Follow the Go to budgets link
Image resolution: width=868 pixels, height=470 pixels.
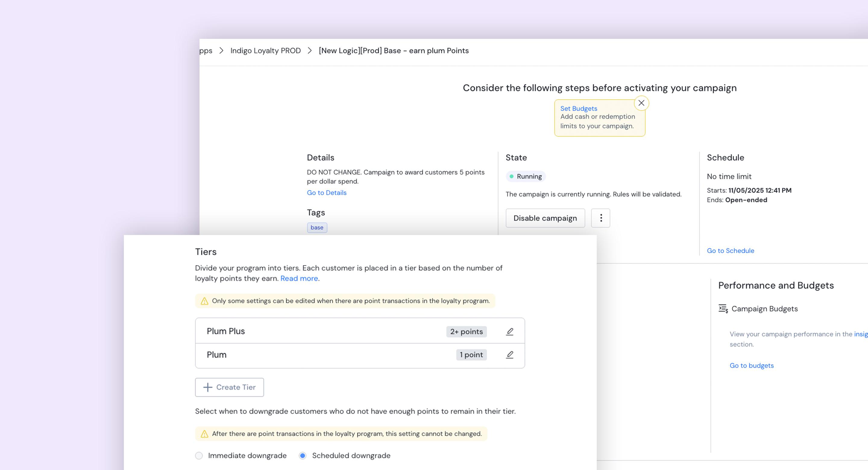pyautogui.click(x=751, y=365)
